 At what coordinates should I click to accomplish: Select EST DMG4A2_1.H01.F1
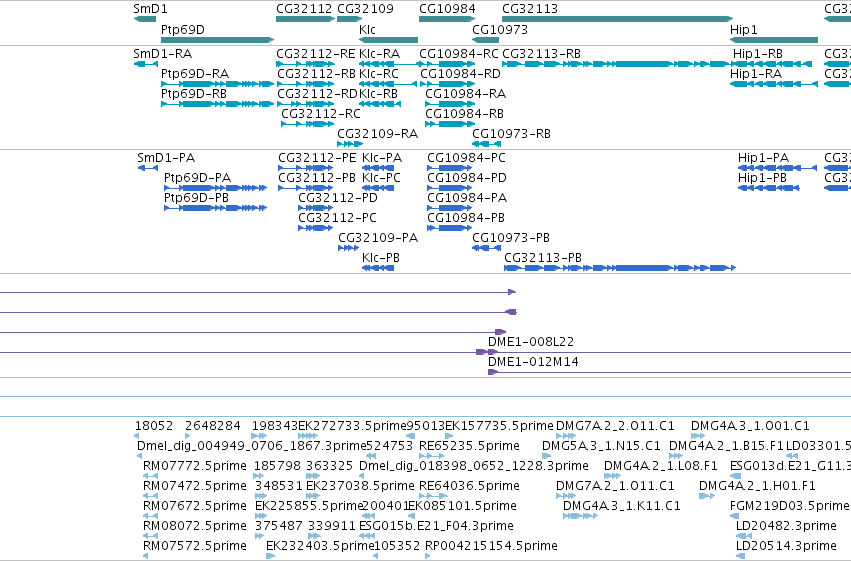point(757,486)
